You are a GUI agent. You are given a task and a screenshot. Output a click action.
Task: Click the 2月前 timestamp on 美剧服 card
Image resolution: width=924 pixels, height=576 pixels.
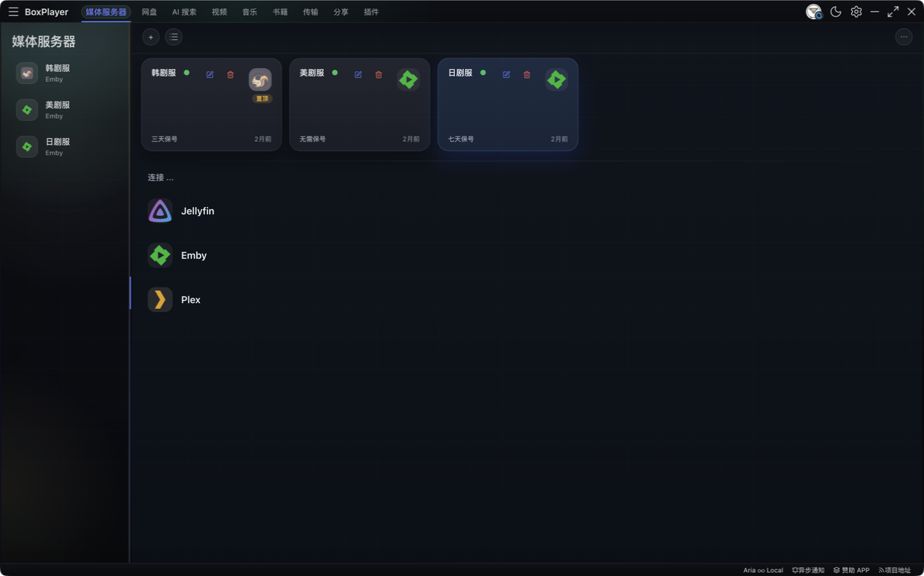pyautogui.click(x=411, y=139)
